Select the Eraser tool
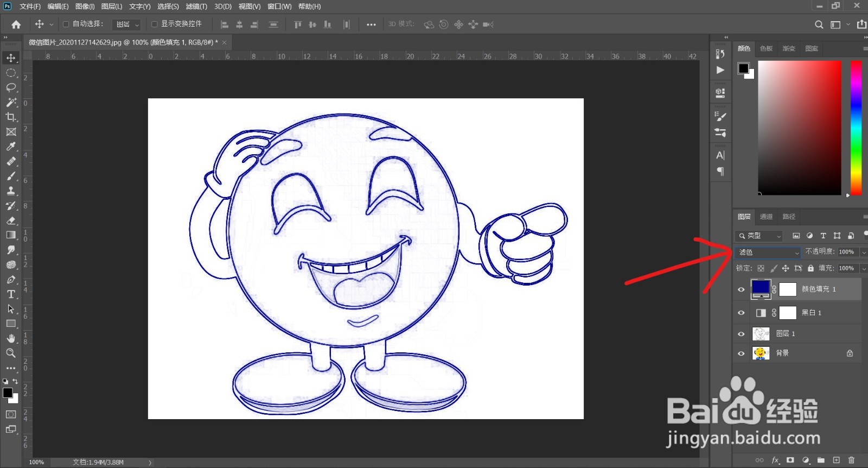 (x=11, y=220)
